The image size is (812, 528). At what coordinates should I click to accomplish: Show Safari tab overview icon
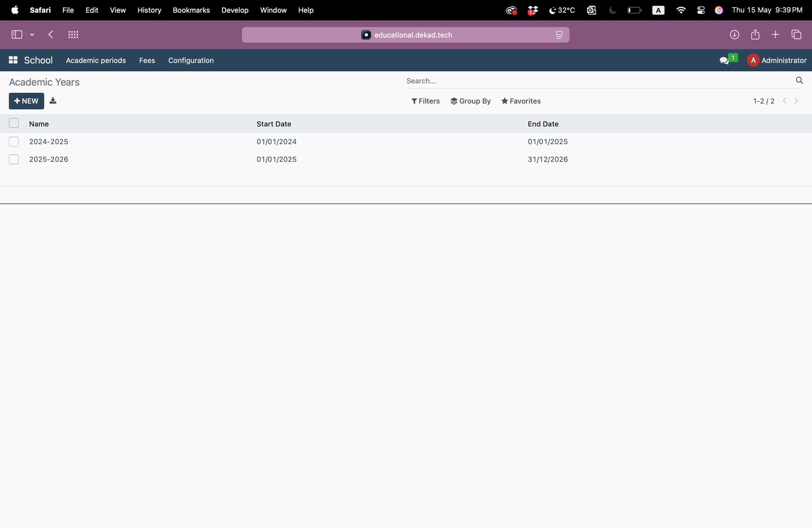[796, 35]
